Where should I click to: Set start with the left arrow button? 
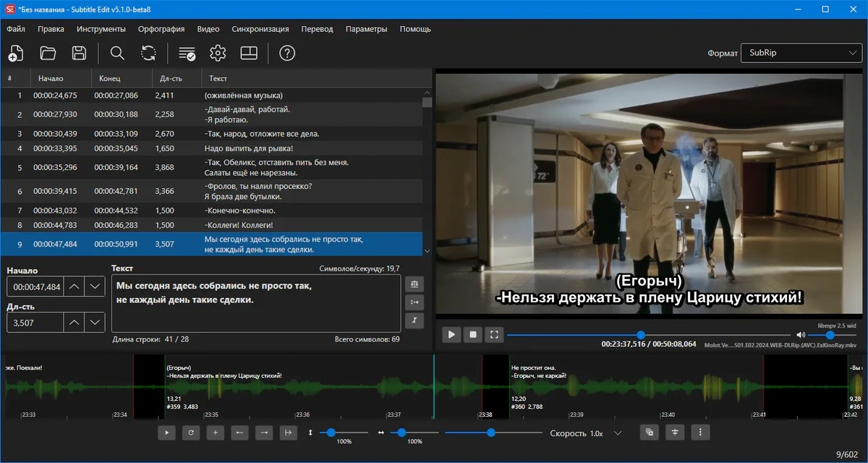[239, 433]
